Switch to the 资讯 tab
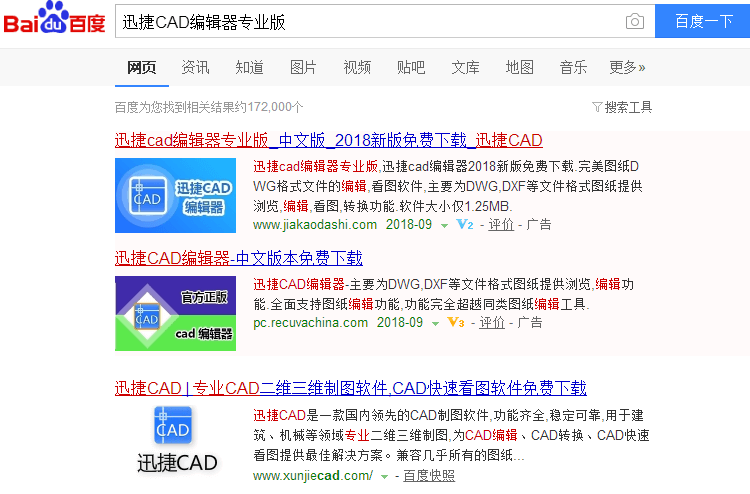Image resolution: width=750 pixels, height=494 pixels. pyautogui.click(x=195, y=67)
